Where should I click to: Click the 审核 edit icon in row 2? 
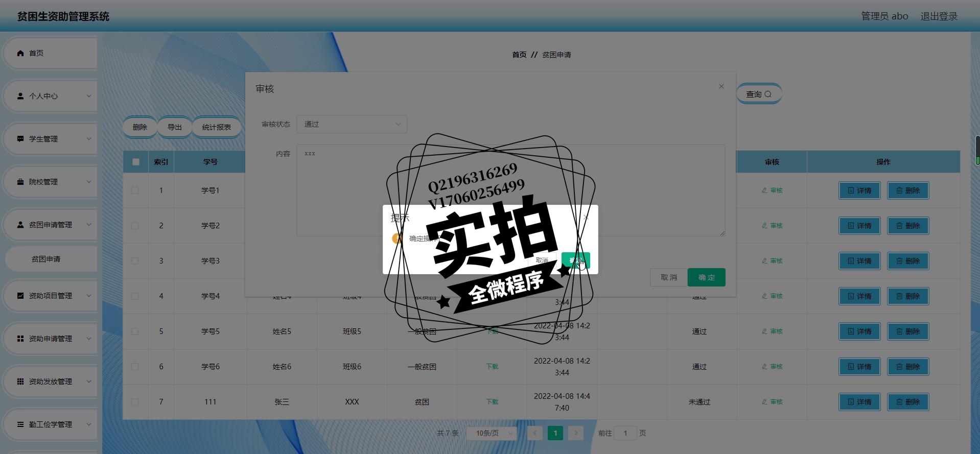point(772,226)
